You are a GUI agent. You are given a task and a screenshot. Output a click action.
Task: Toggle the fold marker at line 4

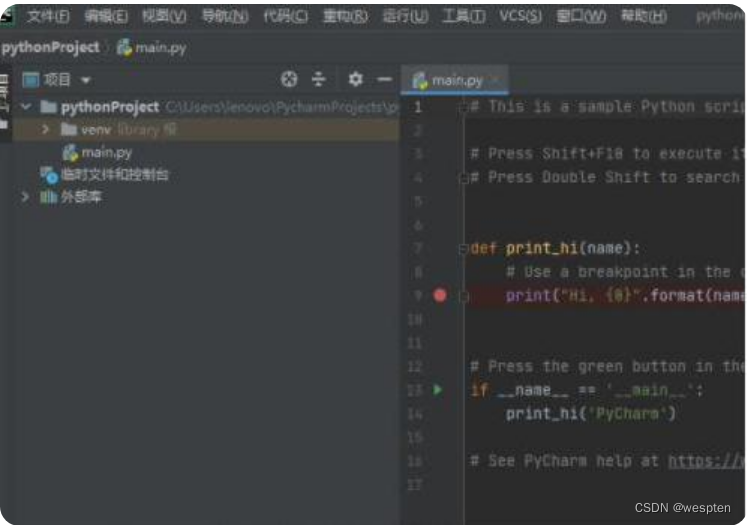click(463, 179)
